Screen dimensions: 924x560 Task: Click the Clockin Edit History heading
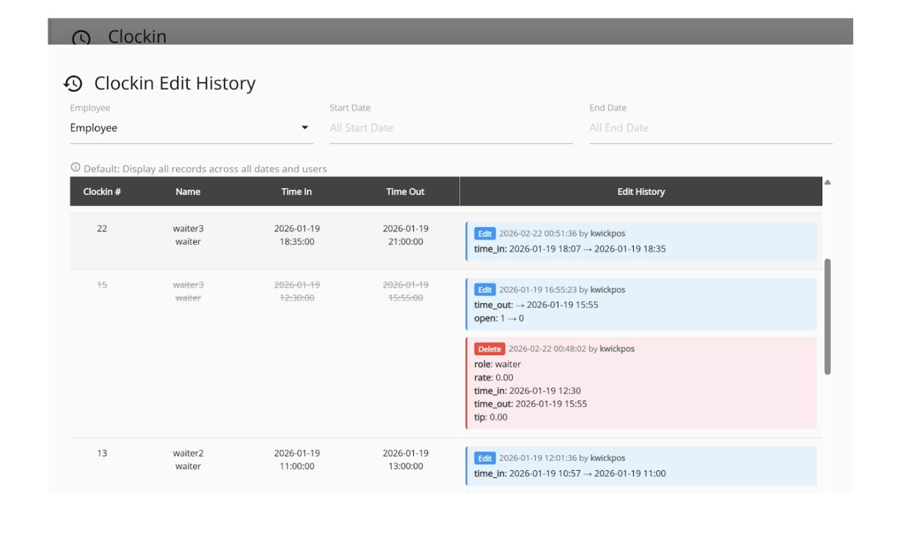[x=175, y=83]
